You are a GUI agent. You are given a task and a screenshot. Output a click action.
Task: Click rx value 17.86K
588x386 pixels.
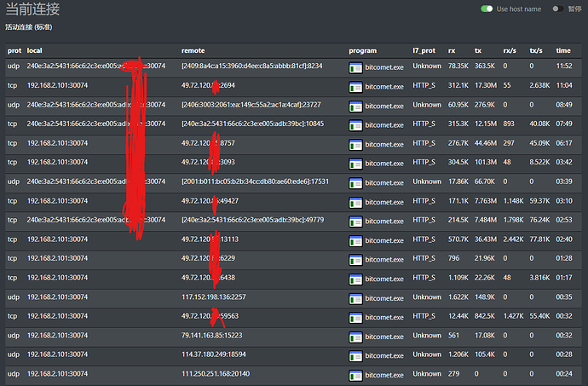(x=458, y=181)
